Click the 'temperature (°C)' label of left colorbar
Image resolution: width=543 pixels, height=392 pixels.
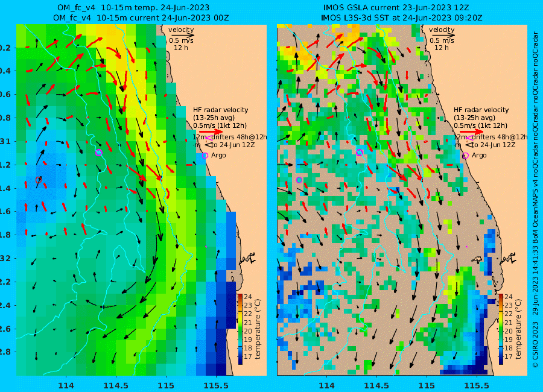pyautogui.click(x=257, y=329)
